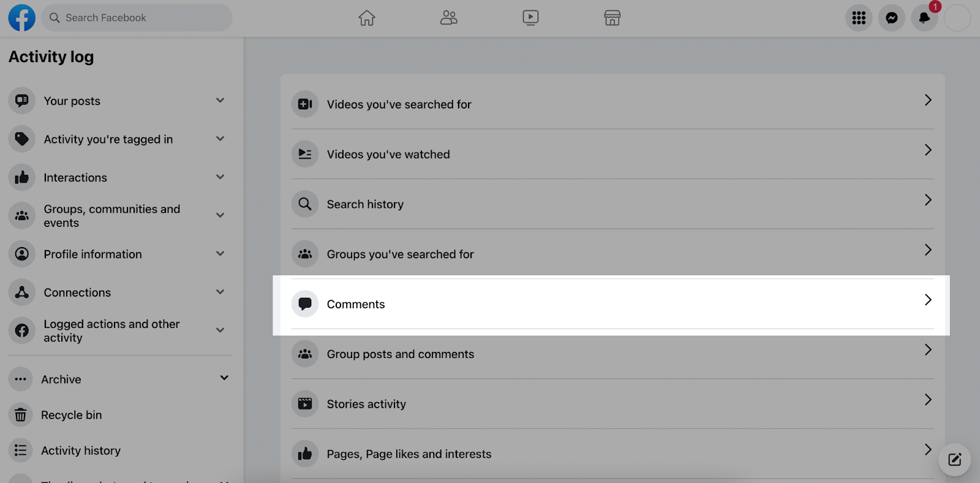Select Profile information in sidebar
Viewport: 980px width, 483px height.
coord(92,254)
